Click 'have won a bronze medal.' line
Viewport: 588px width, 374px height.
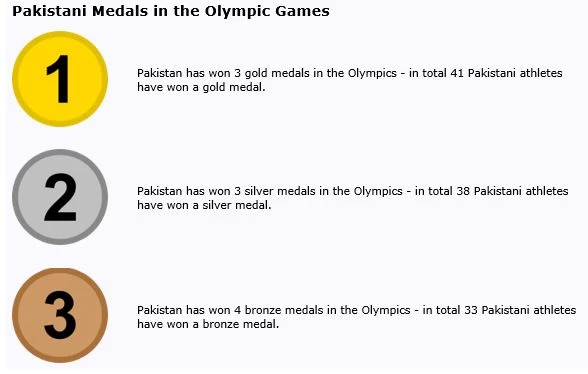click(208, 324)
